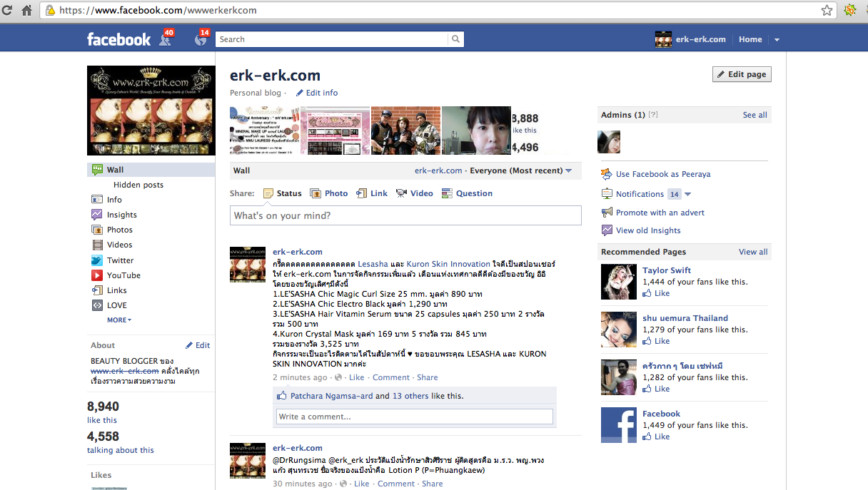The width and height of the screenshot is (868, 490).
Task: Open the LOVE tab icon
Action: click(x=97, y=305)
